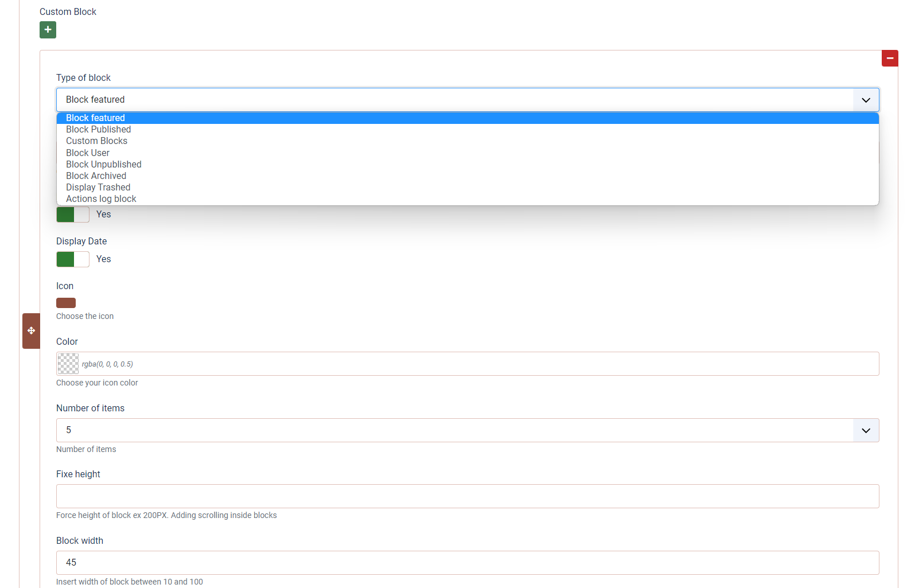The image size is (911, 588).
Task: Toggle the Yes switch below the dropdown list
Action: (73, 215)
